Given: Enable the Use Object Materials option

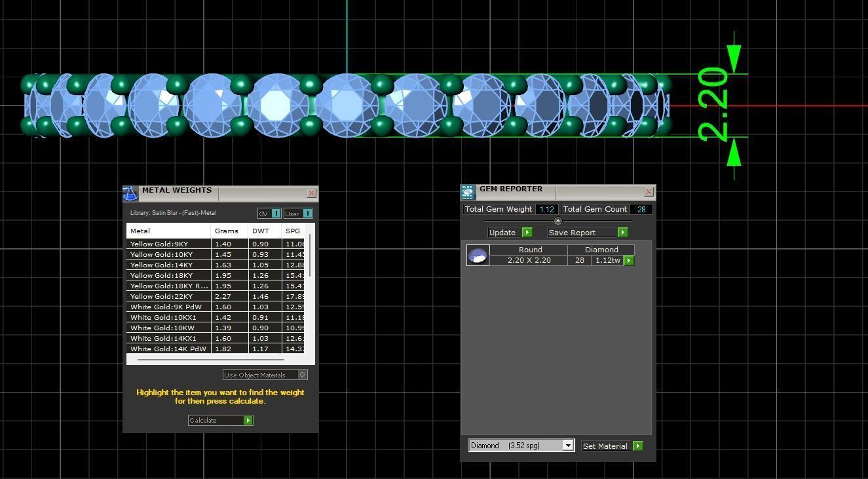Looking at the screenshot, I should click(265, 375).
